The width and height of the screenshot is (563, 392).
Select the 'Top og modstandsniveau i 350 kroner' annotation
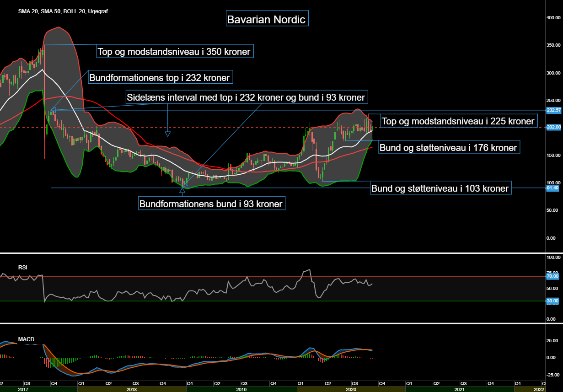175,51
